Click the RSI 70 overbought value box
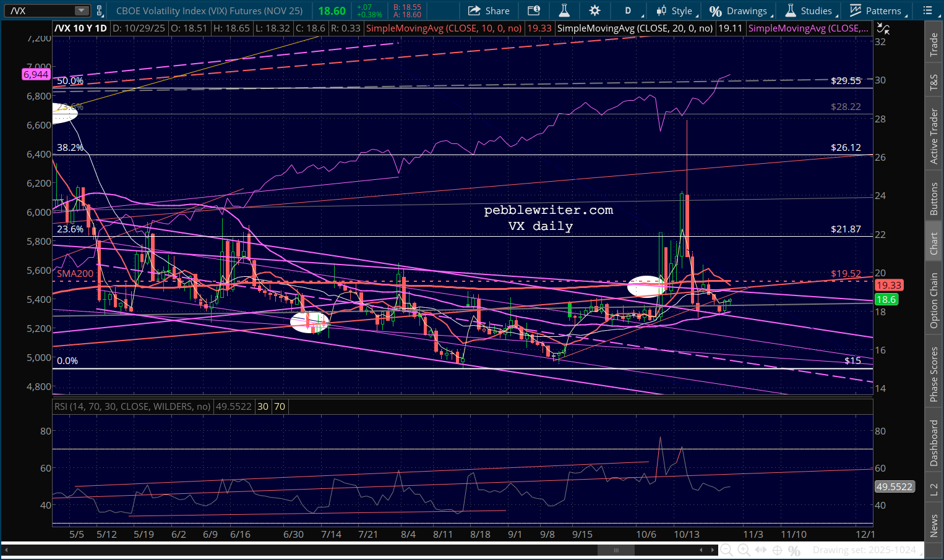This screenshot has width=944, height=560. pos(280,407)
